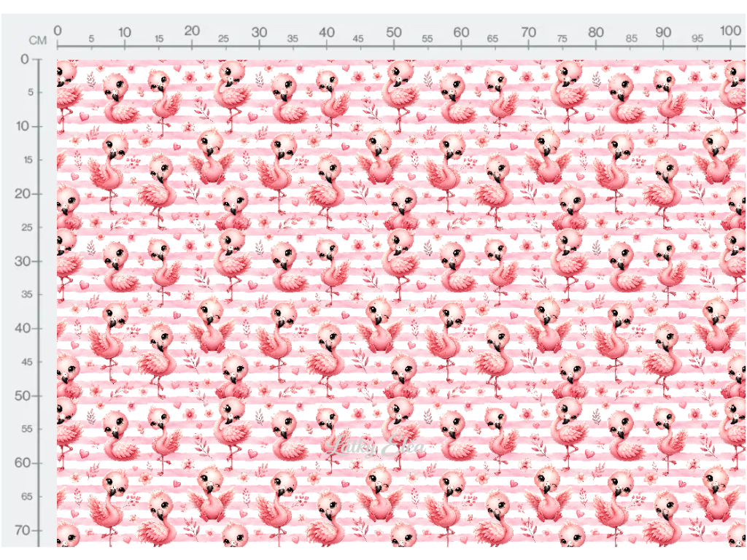Click the 40 mark on the vertical ruler
The width and height of the screenshot is (747, 560).
(23, 328)
